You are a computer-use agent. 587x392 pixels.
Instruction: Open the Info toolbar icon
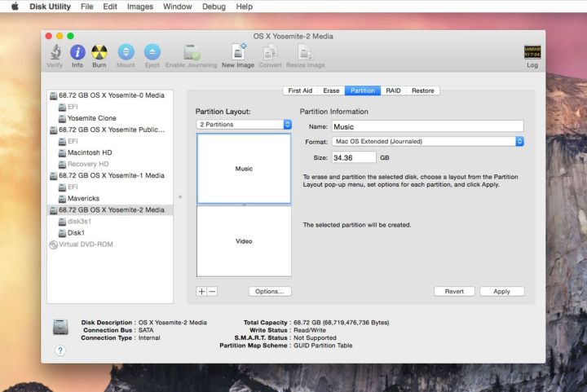[77, 52]
